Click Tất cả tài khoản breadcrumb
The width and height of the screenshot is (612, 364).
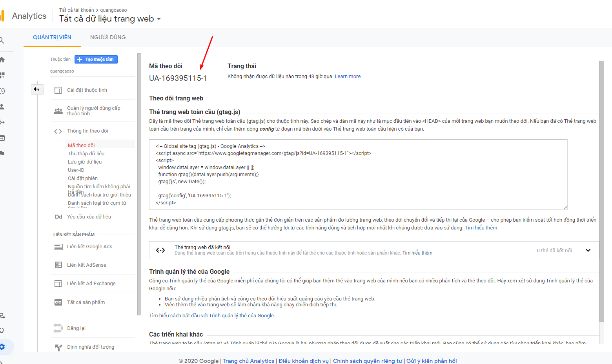tap(76, 10)
